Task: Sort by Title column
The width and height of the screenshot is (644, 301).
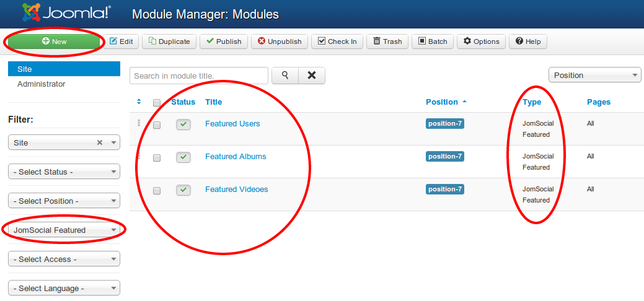Action: click(214, 102)
